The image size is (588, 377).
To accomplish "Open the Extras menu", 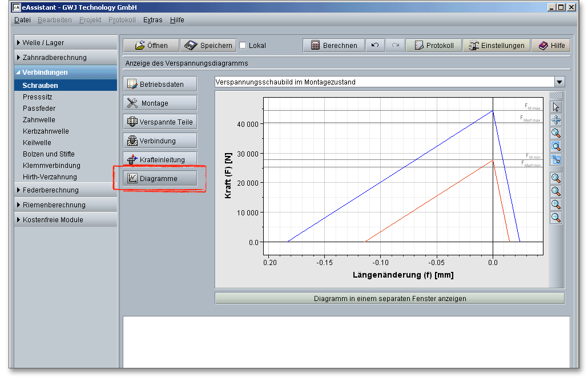I will [152, 20].
